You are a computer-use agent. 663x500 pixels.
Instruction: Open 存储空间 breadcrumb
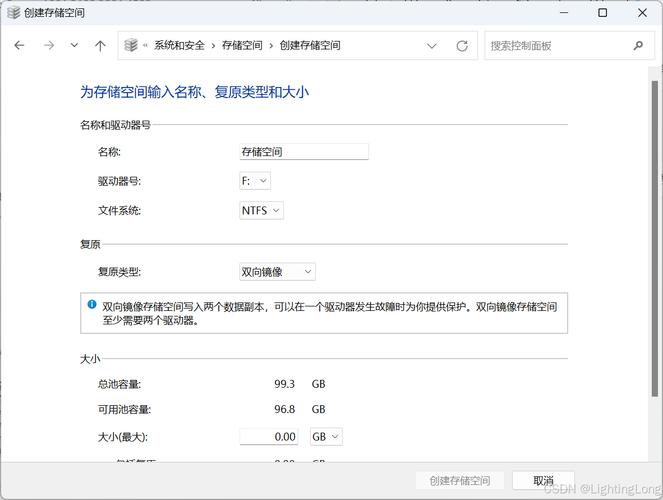pos(242,45)
